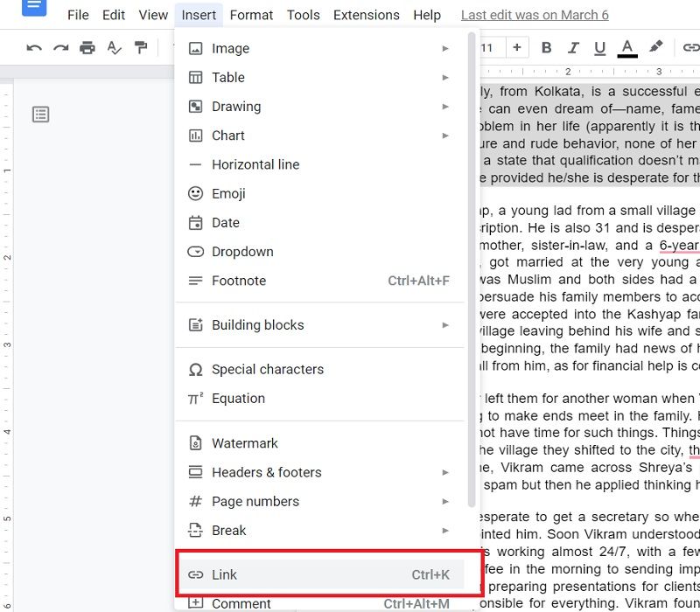Click the Redo icon

60,48
